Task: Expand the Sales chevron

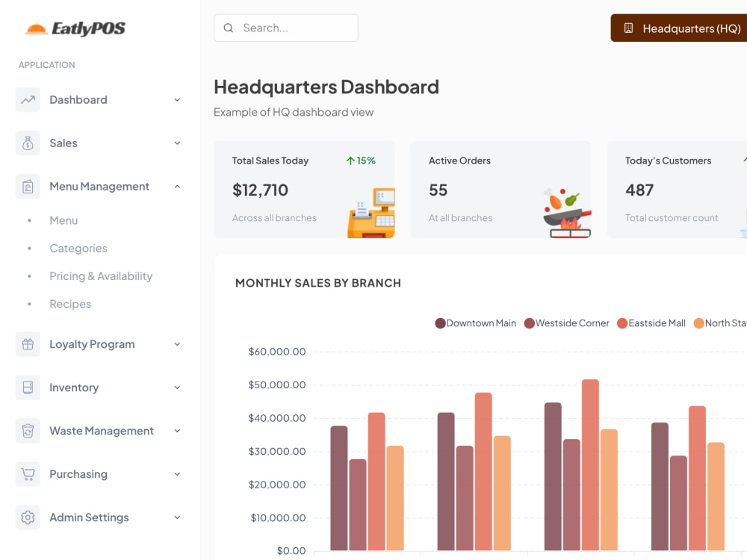Action: [x=177, y=143]
